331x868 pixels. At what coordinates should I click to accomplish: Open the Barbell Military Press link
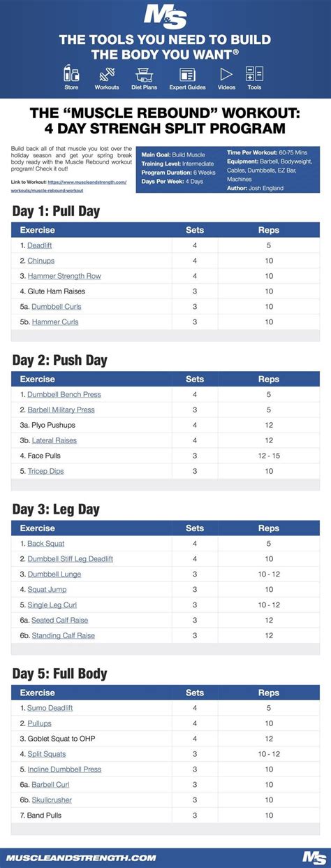click(x=61, y=410)
